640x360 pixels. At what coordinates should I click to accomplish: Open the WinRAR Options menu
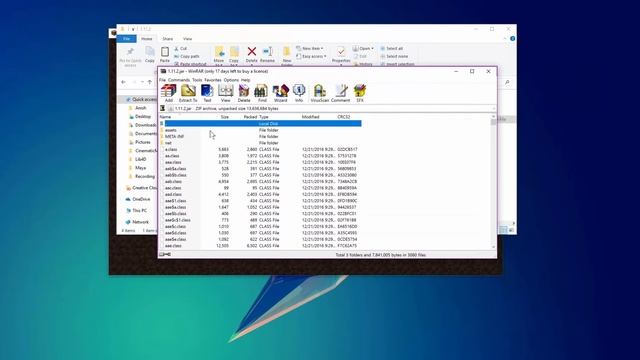click(x=231, y=80)
